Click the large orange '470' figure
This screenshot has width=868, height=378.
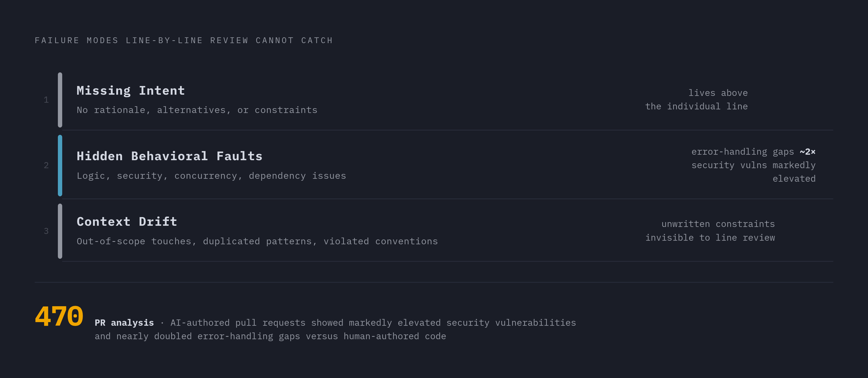tap(59, 316)
